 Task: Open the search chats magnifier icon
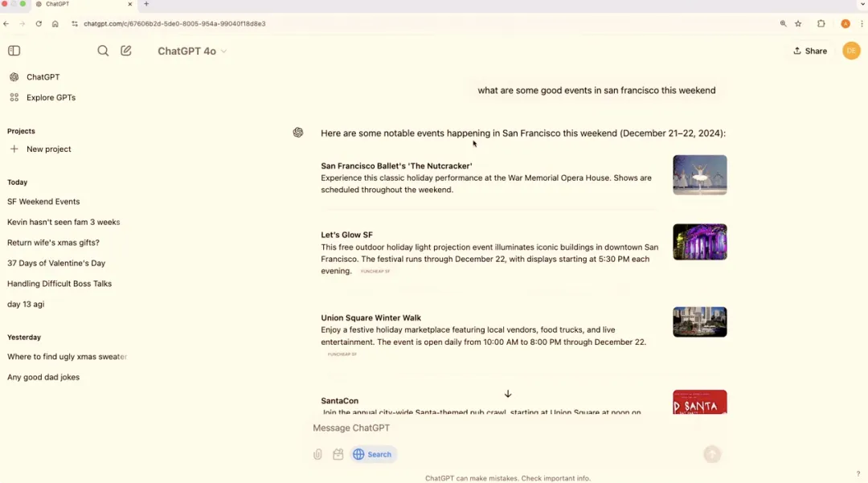click(x=103, y=51)
